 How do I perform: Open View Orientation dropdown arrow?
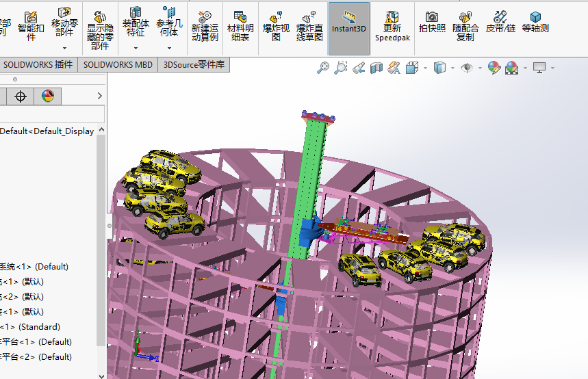coord(425,68)
